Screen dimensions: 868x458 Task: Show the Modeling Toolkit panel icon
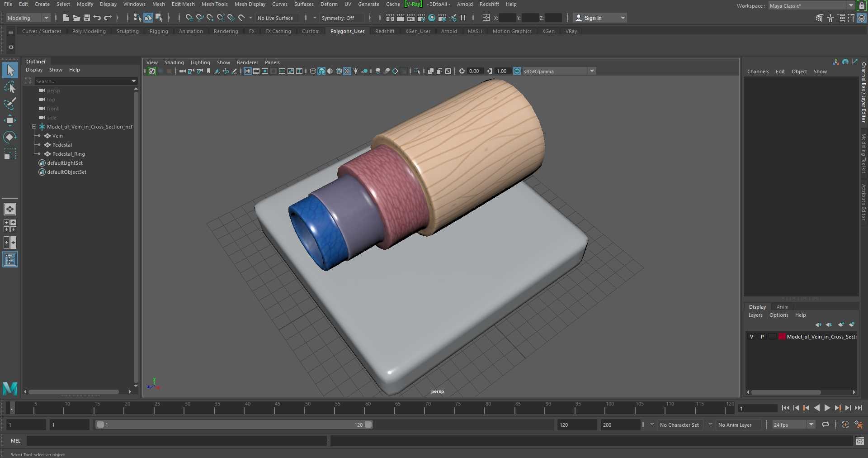(820, 18)
